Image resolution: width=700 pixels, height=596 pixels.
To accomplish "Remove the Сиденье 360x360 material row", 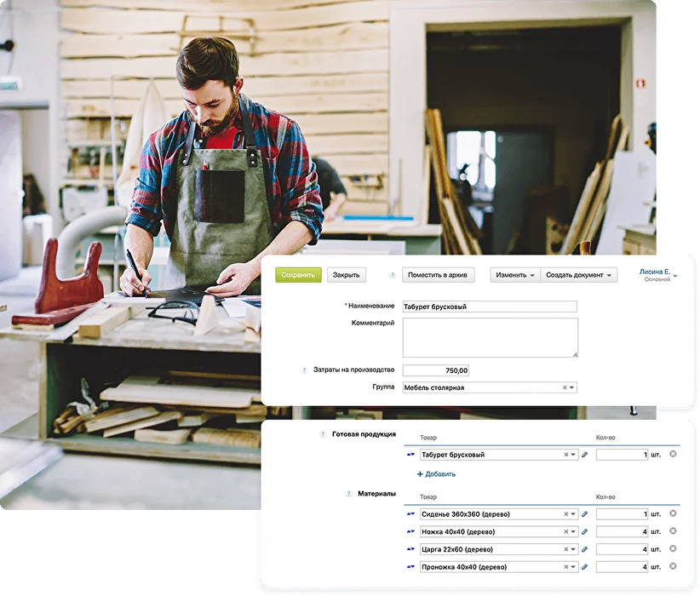I will coord(673,514).
